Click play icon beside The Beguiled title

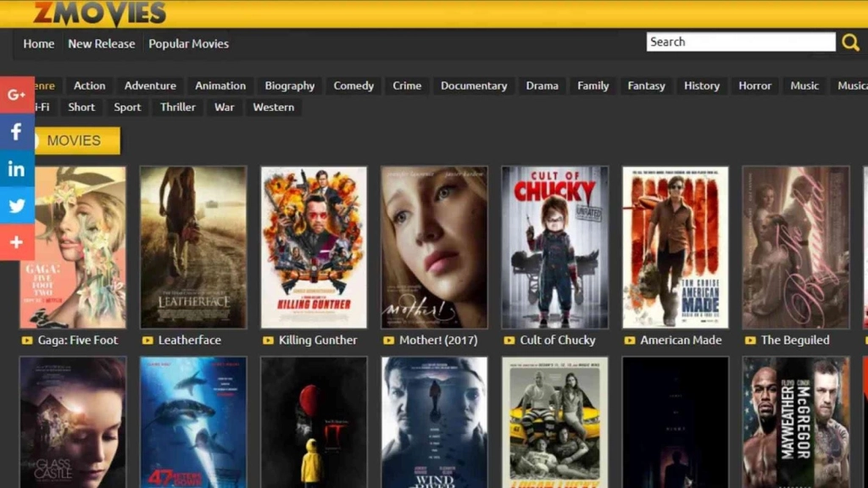[750, 341]
